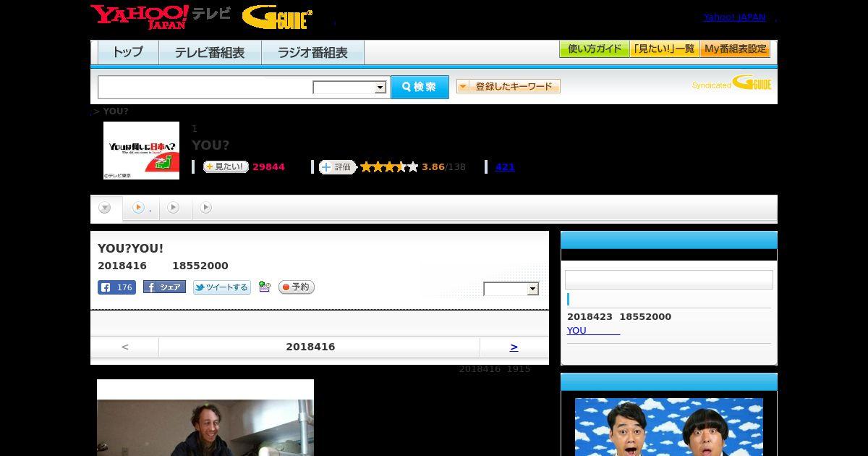Open My番組表設定 settings
This screenshot has height=456, width=868.
click(x=735, y=49)
